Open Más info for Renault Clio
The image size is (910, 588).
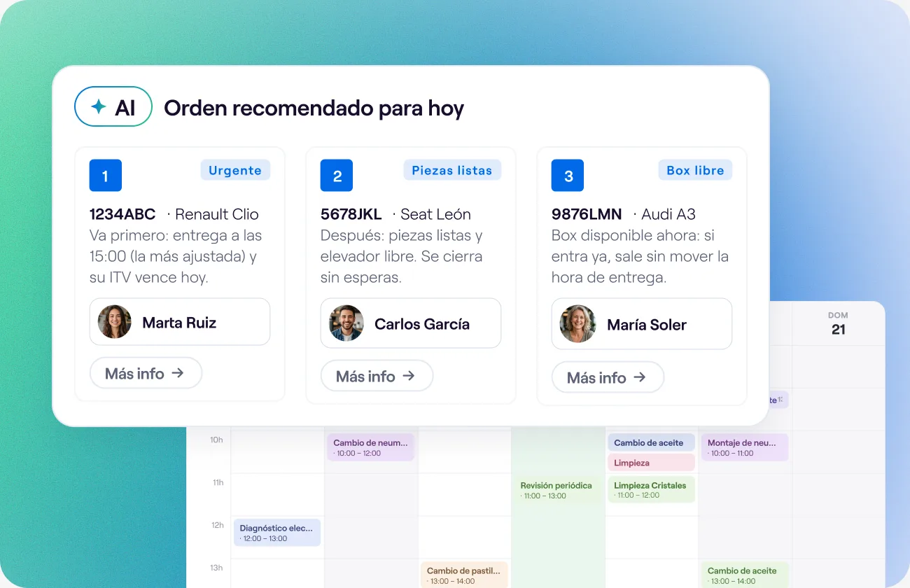click(x=146, y=373)
